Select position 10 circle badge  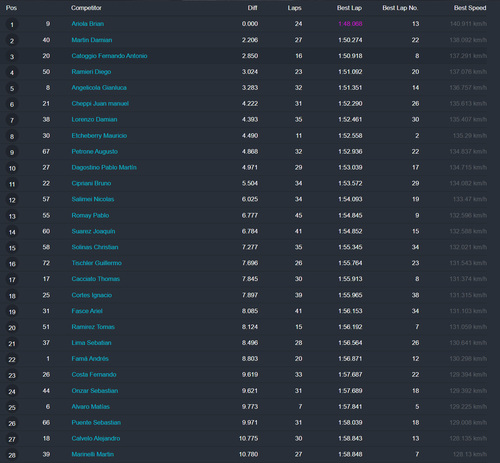(x=12, y=168)
